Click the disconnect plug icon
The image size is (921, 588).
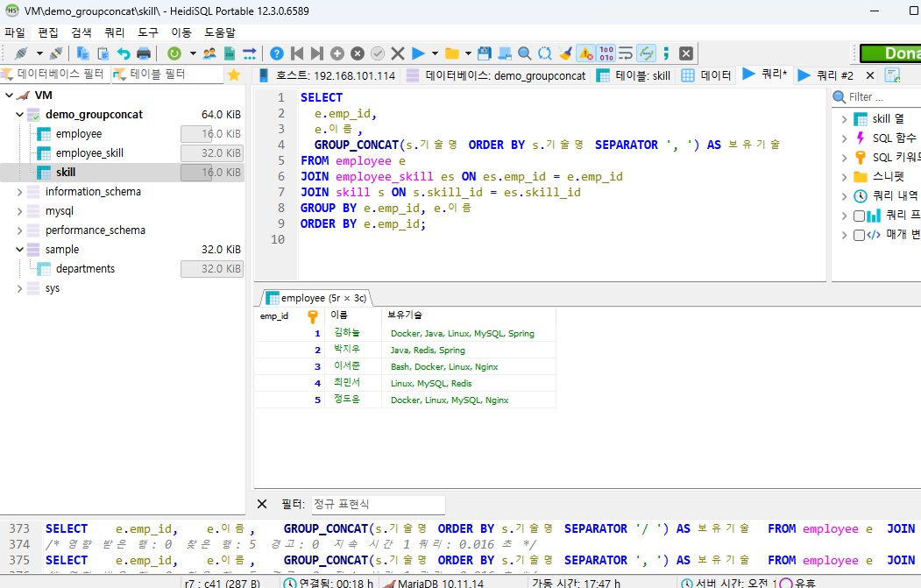56,53
